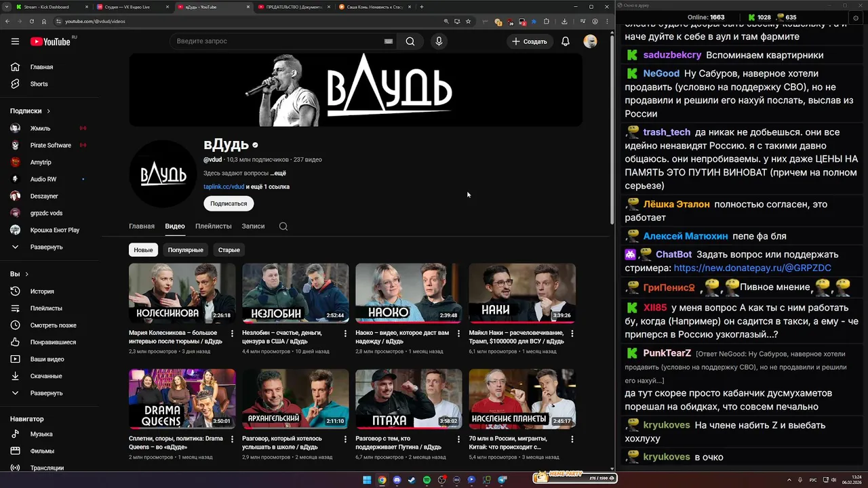Select the Новые filter chip

tap(143, 250)
